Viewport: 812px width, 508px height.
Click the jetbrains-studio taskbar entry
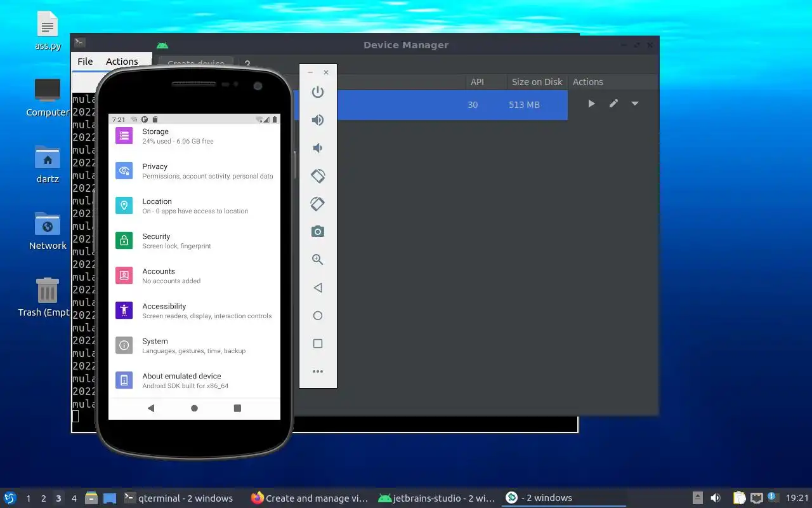(436, 498)
